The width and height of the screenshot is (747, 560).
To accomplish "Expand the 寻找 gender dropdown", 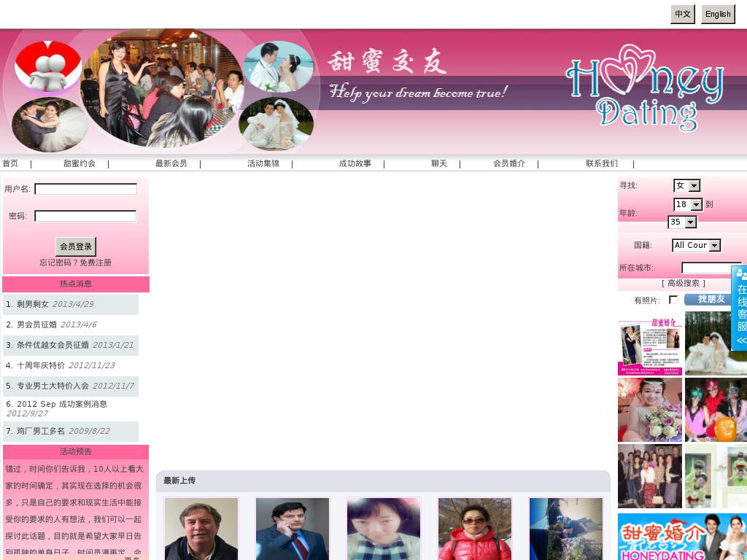I will click(687, 185).
